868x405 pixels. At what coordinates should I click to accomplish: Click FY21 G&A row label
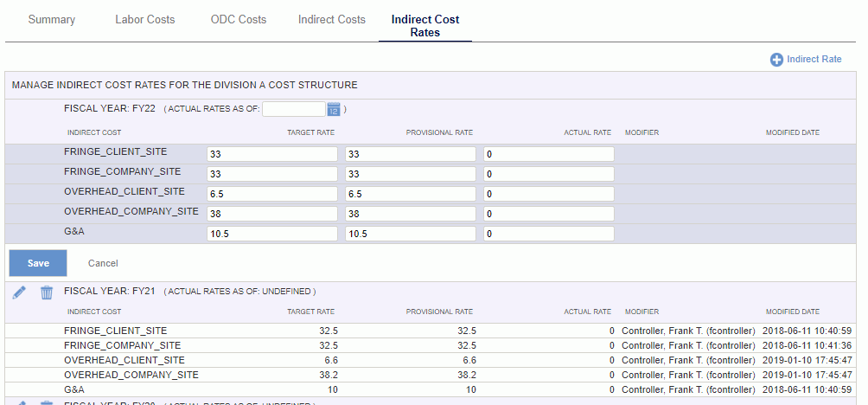(x=74, y=389)
